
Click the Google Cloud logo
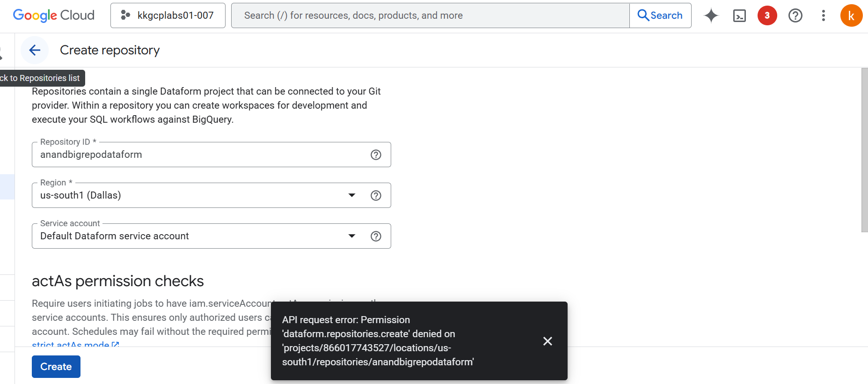click(x=53, y=15)
